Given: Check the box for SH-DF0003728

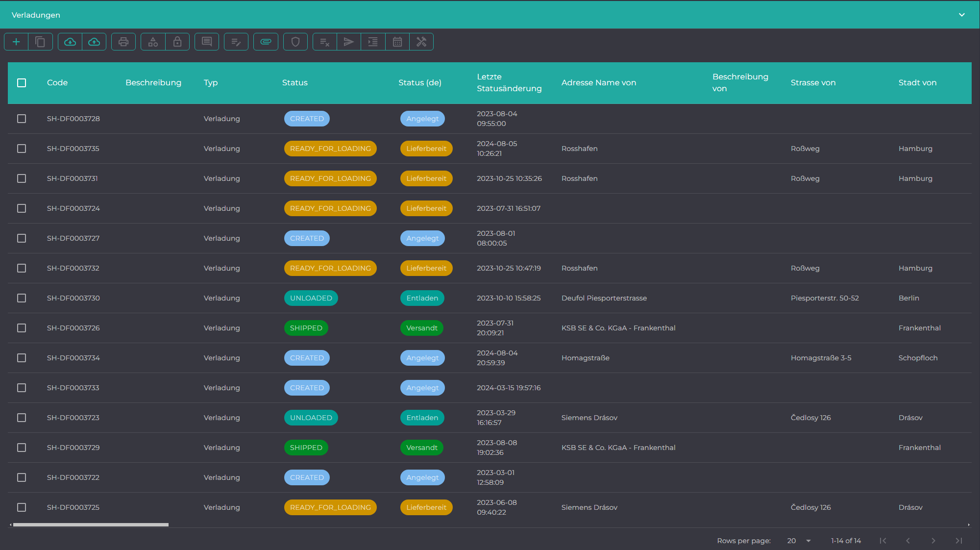Looking at the screenshot, I should click(22, 119).
